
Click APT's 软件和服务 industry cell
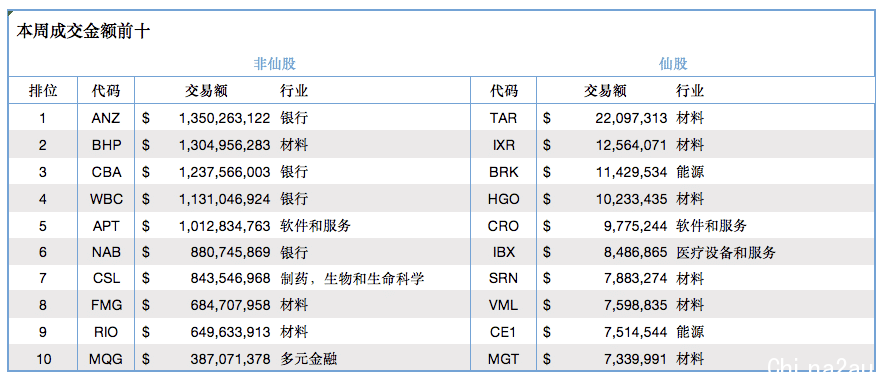click(315, 226)
